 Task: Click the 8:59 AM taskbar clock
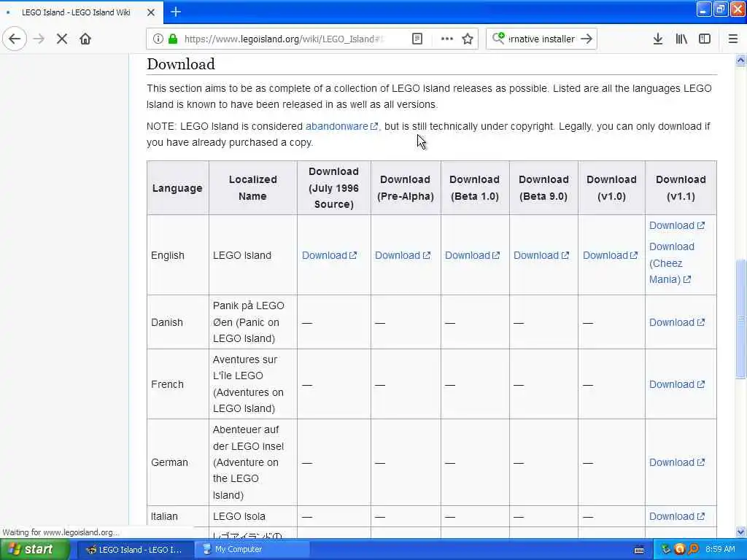click(720, 550)
